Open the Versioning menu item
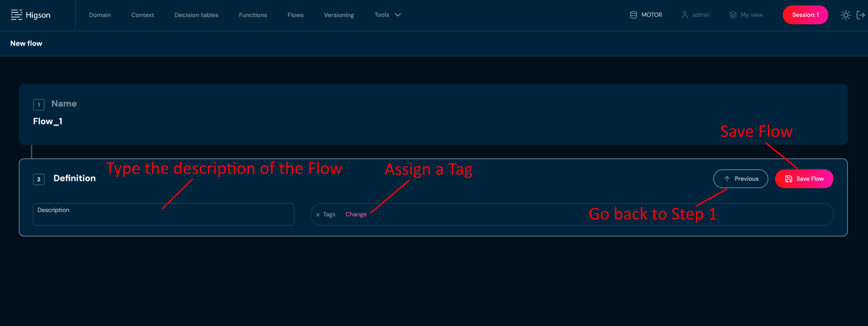 tap(339, 15)
